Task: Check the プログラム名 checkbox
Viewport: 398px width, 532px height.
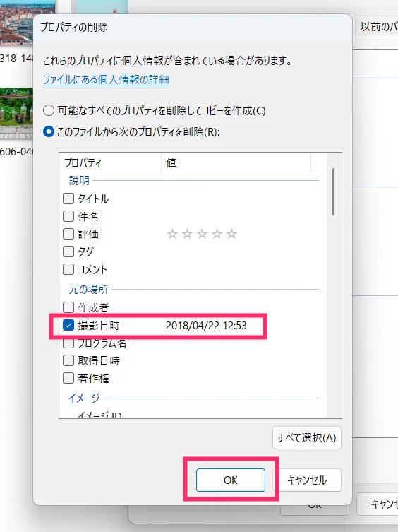Action: pyautogui.click(x=68, y=343)
